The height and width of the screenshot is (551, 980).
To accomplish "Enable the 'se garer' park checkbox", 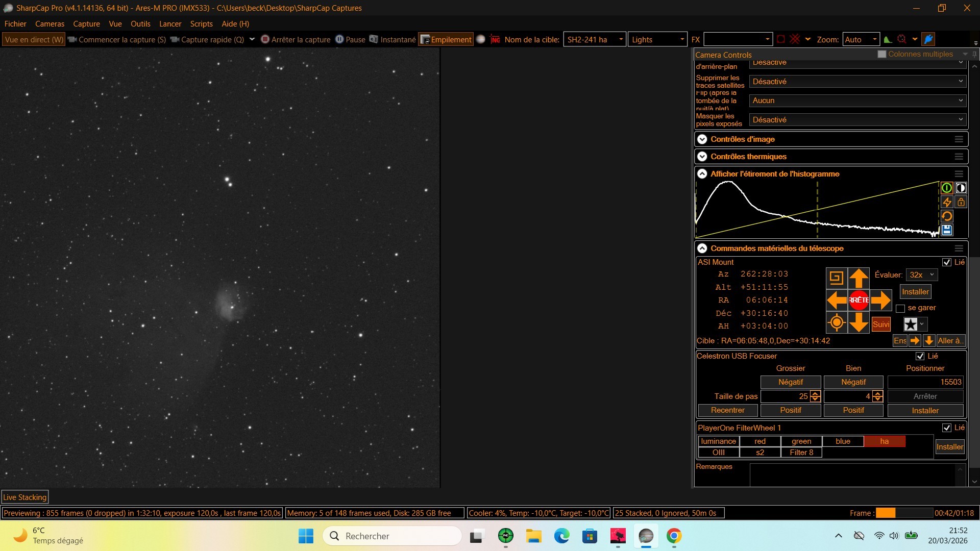I will pyautogui.click(x=900, y=308).
